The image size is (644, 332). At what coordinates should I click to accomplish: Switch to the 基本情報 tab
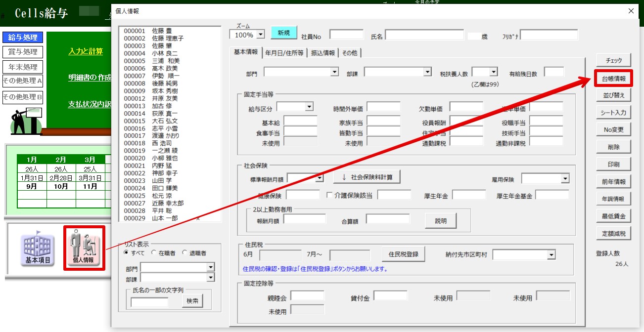pyautogui.click(x=246, y=52)
